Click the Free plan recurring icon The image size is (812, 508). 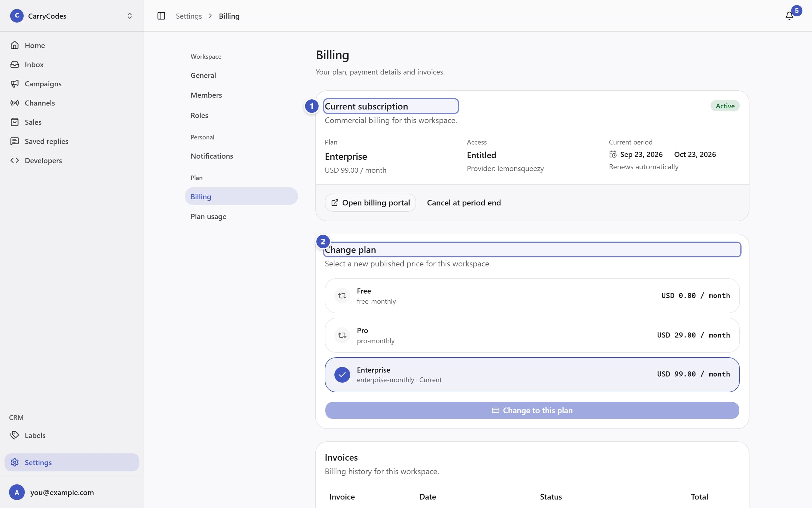342,296
